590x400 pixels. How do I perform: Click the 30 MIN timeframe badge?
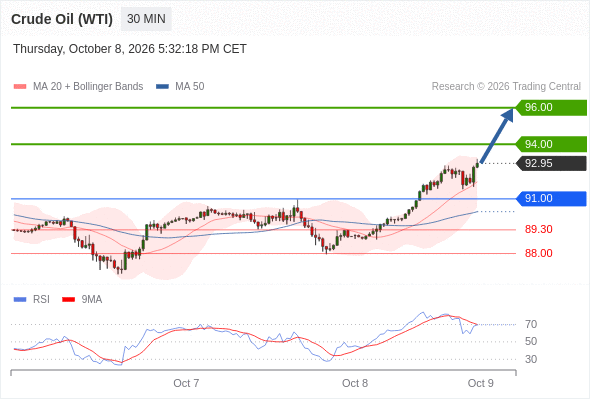146,19
